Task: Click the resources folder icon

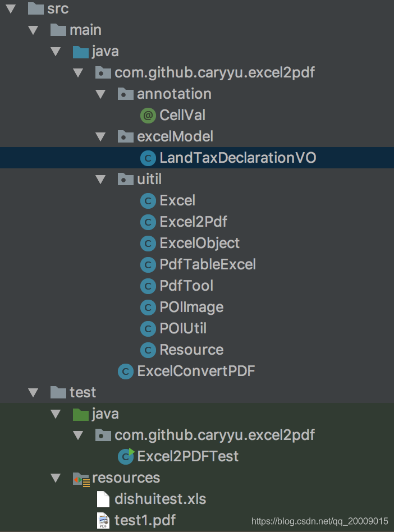Action: click(x=81, y=478)
